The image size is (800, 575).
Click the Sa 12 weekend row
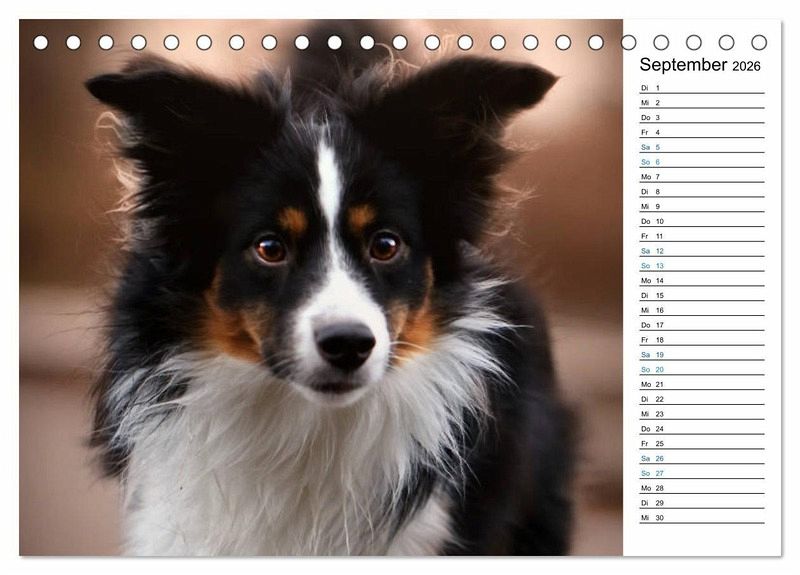701,251
